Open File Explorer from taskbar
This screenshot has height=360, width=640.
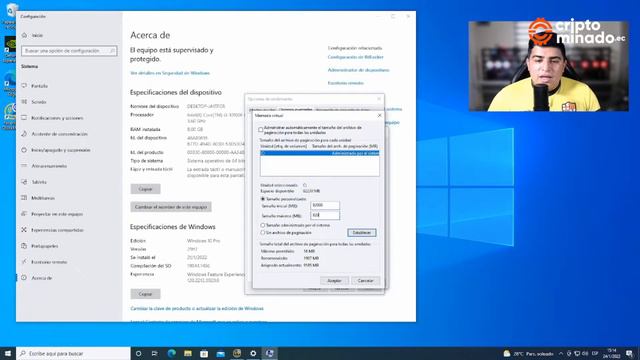(x=188, y=353)
